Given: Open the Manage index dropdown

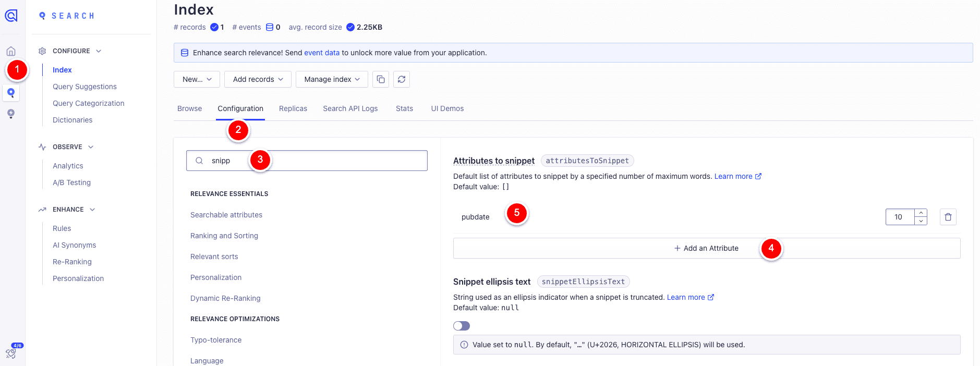Looking at the screenshot, I should click(332, 79).
